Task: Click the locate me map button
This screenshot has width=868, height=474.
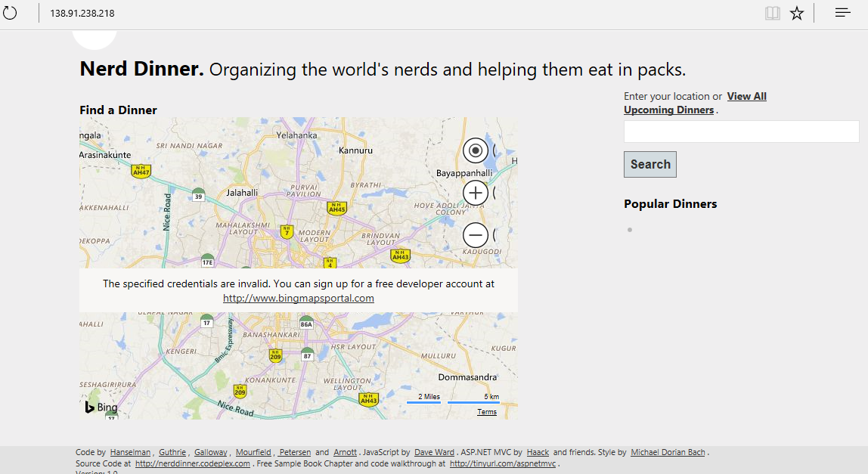Action: point(475,150)
